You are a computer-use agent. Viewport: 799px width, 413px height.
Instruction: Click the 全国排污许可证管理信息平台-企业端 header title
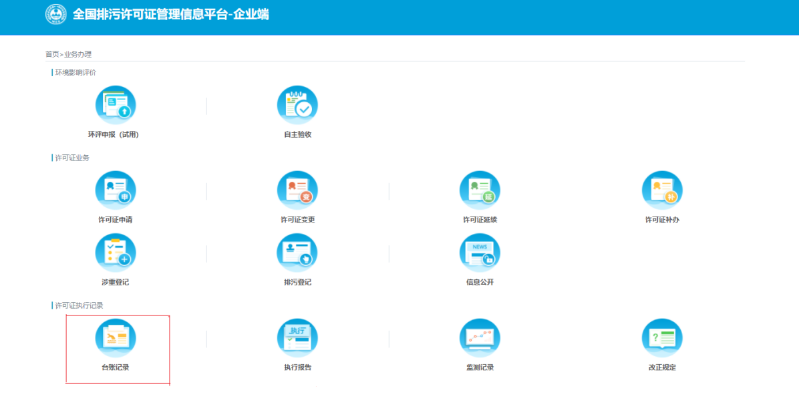tap(170, 15)
